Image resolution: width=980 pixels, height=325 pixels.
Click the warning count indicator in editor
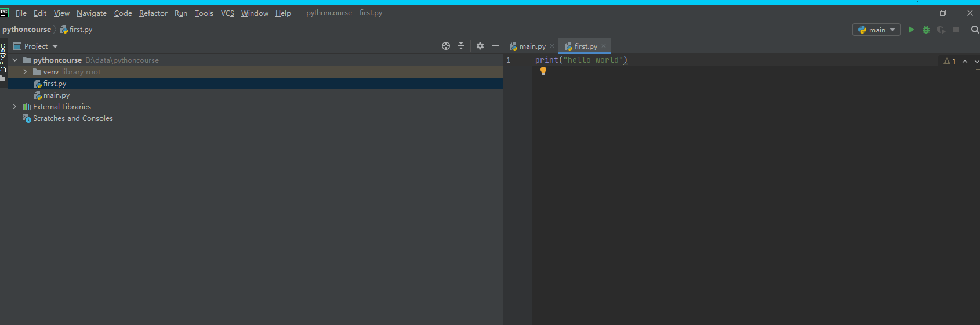[950, 61]
